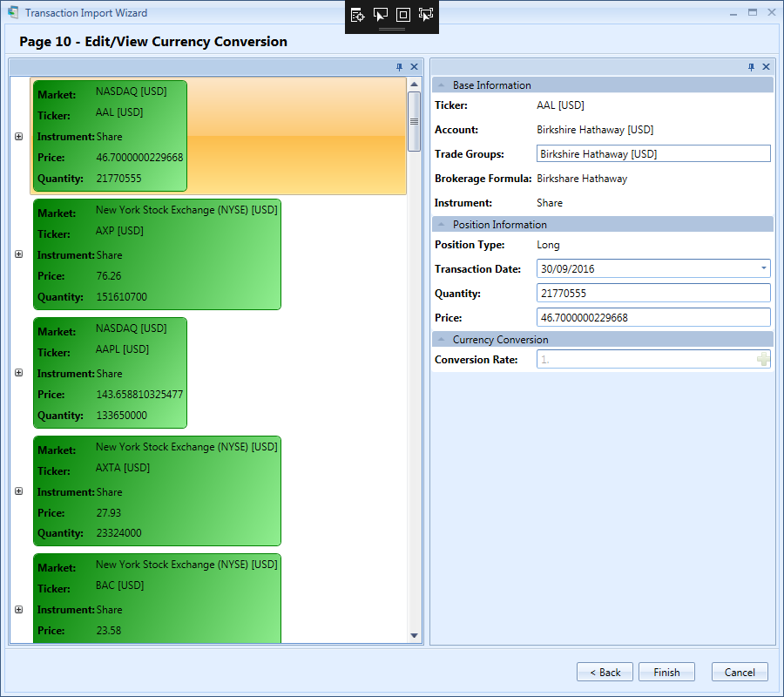
Task: Close the right details panel
Action: [x=766, y=67]
